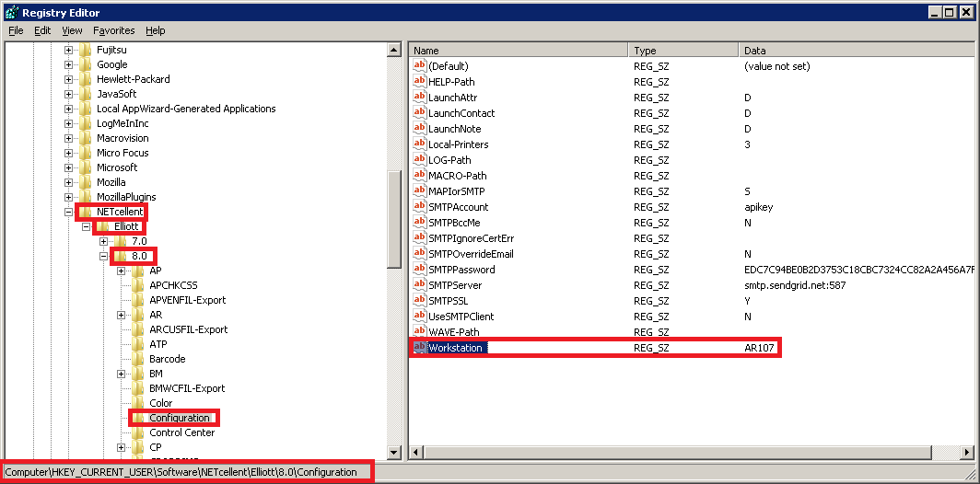
Task: Expand the Microsoft key
Action: point(69,167)
